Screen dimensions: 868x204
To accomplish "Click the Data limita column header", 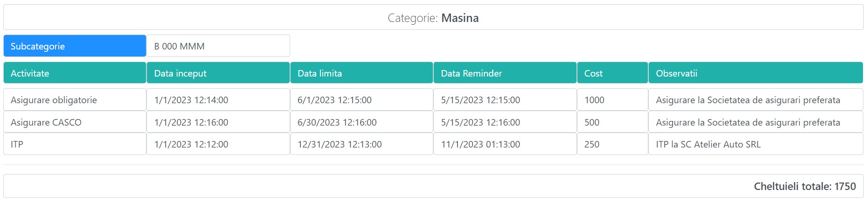I will 361,73.
